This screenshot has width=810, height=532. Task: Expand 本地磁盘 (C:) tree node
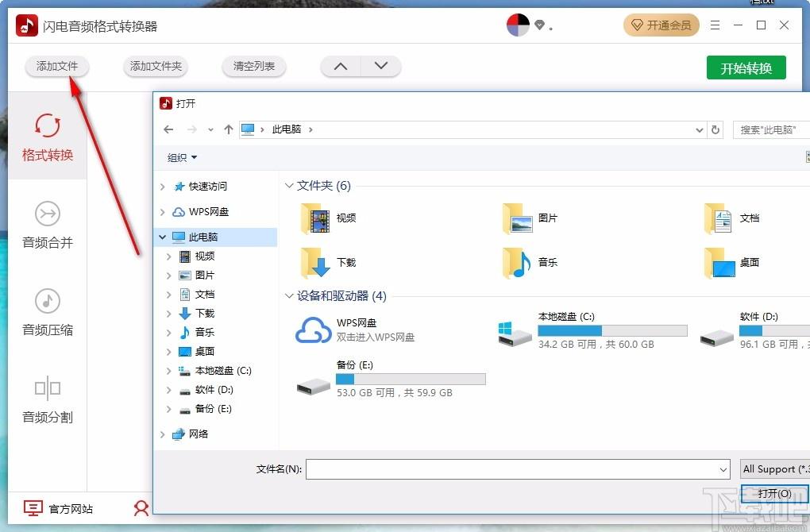[169, 371]
